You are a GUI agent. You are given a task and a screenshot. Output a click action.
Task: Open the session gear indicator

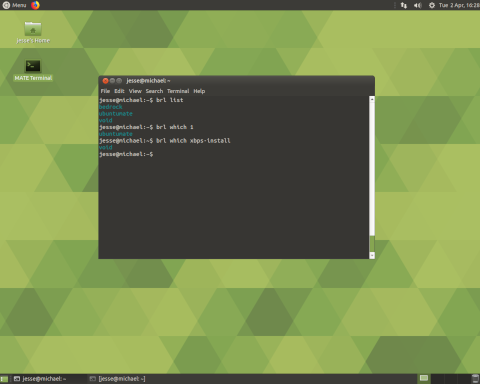[432, 5]
